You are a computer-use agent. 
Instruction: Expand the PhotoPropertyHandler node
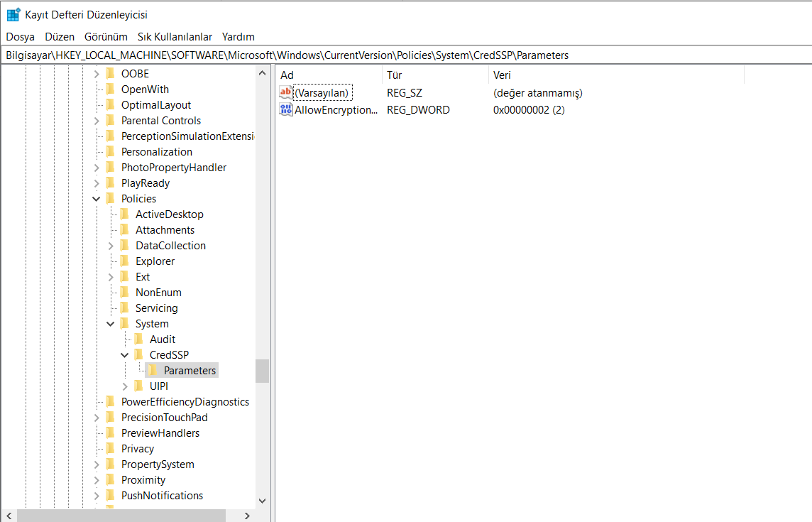(97, 168)
